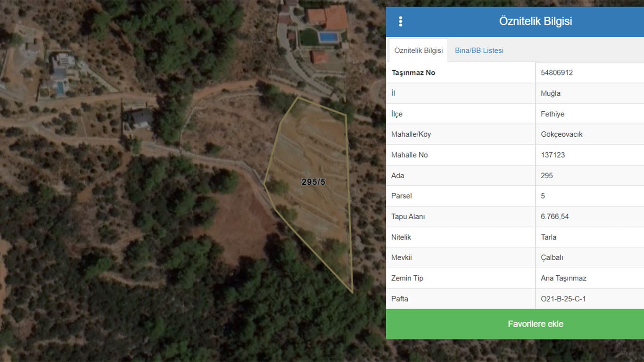Click the 295/5 parcel label on map
This screenshot has width=644, height=362.
coord(314,182)
